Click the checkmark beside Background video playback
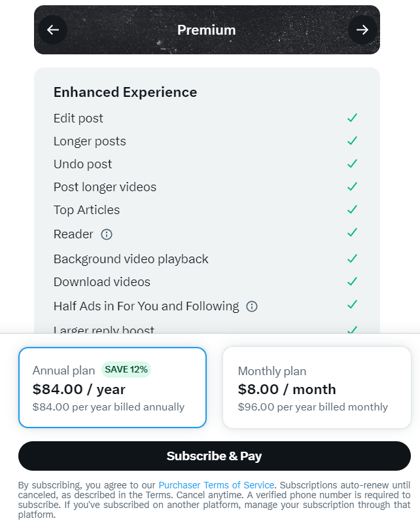The height and width of the screenshot is (527, 420). tap(353, 259)
